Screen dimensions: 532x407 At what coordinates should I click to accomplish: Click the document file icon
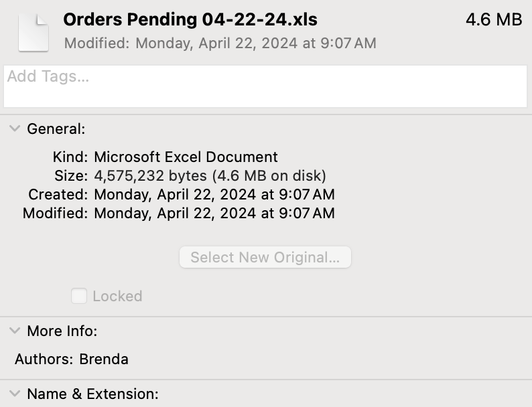coord(34,31)
